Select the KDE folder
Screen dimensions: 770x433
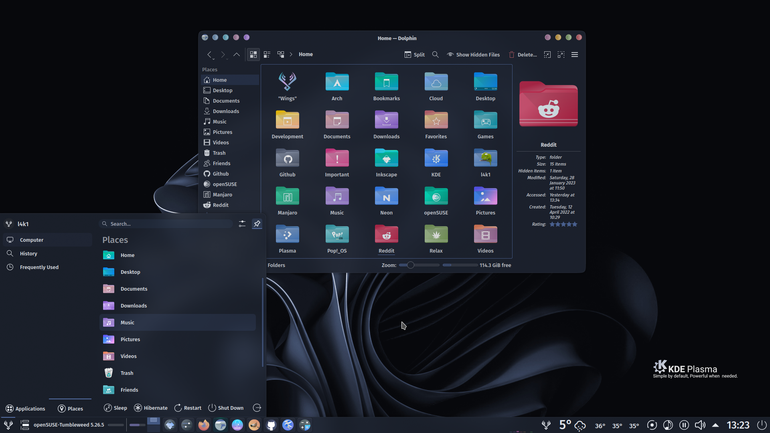point(436,162)
